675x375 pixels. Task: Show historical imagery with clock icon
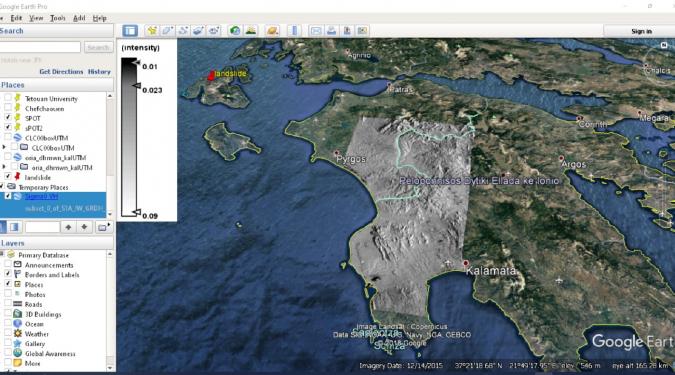point(235,31)
